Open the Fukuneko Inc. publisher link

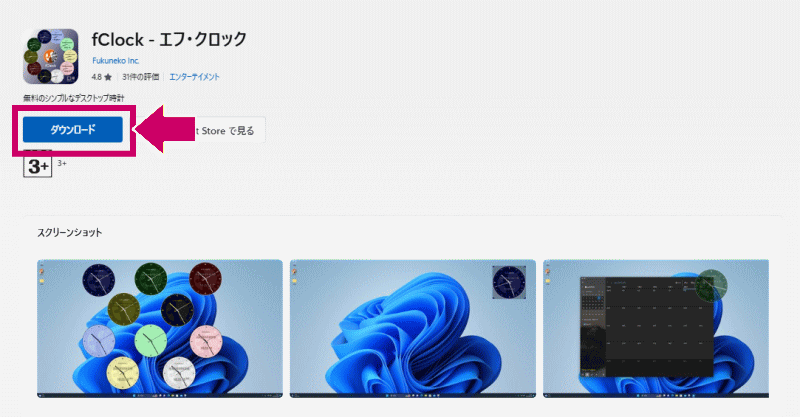click(116, 61)
